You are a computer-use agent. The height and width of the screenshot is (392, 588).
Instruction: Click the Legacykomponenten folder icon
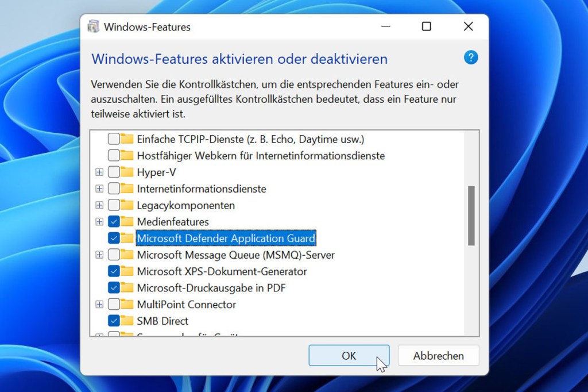pyautogui.click(x=127, y=205)
